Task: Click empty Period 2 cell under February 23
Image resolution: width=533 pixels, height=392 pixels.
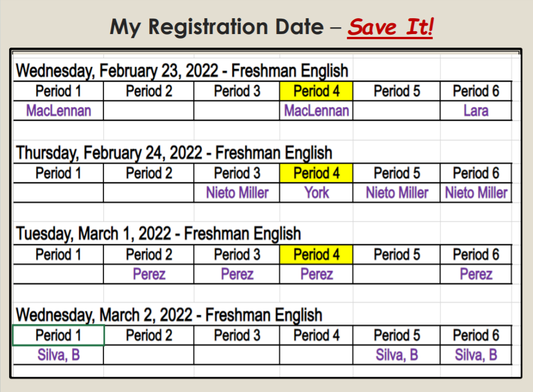Action: pos(149,111)
